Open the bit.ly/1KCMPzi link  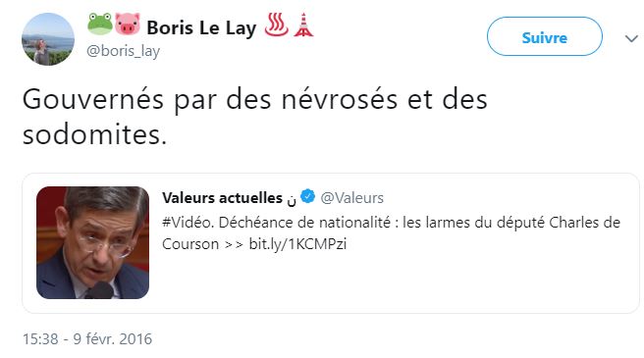297,244
